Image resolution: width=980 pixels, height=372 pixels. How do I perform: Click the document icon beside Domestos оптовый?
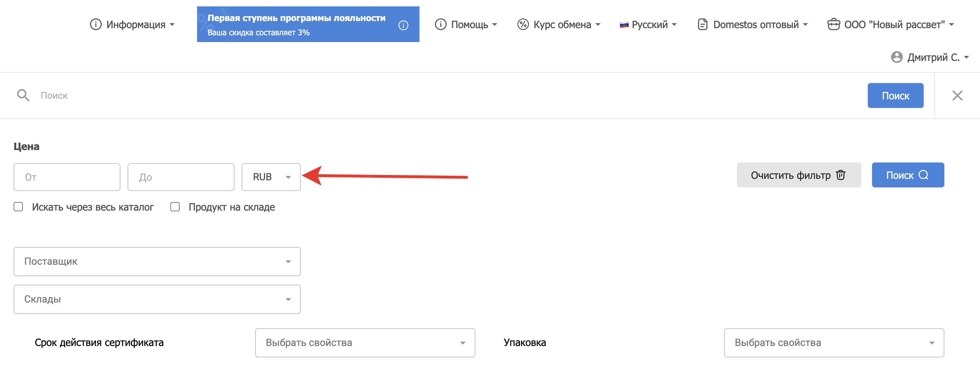click(x=702, y=25)
